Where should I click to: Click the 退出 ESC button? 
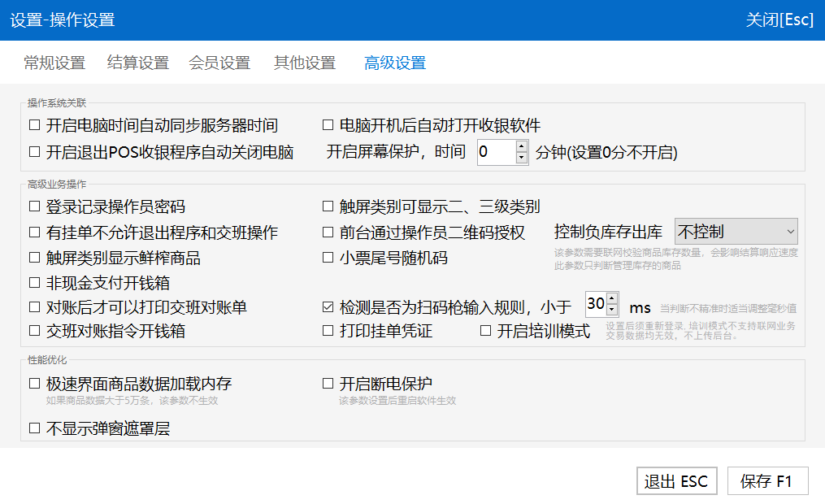coord(676,481)
